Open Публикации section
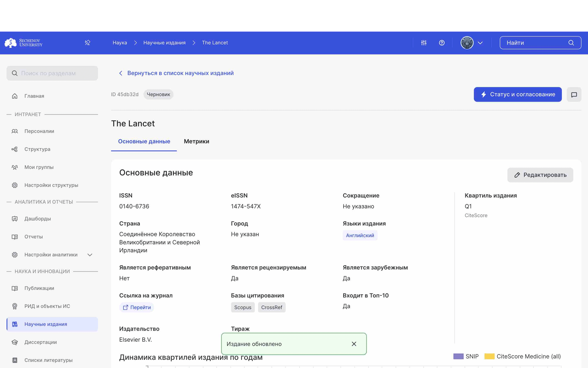 [52, 288]
